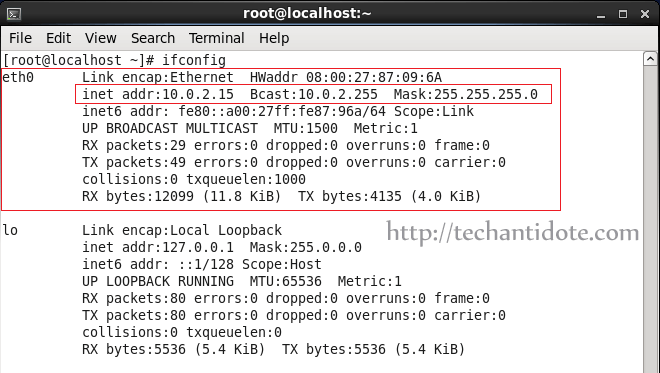Open the Help menu
Viewport: 660px width, 373px height.
pos(274,38)
